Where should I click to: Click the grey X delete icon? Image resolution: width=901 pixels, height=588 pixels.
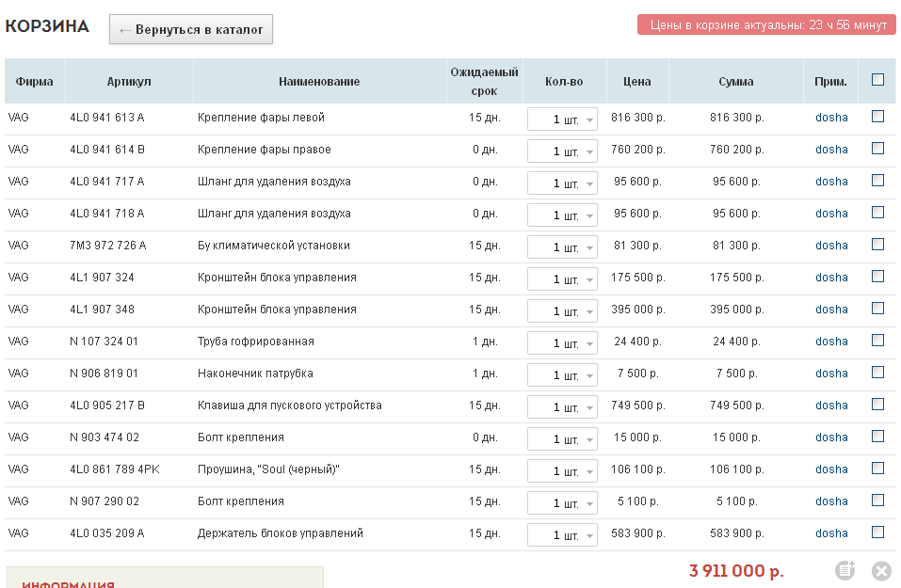(x=881, y=571)
